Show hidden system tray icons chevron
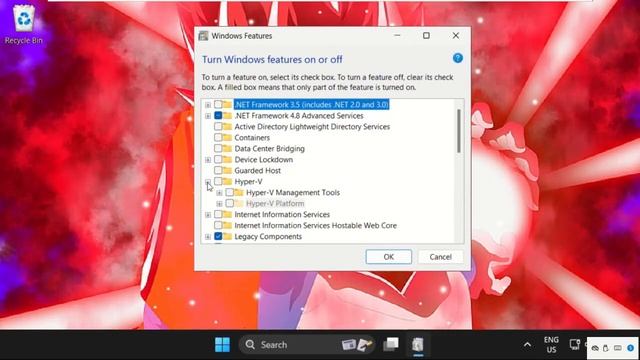 coord(527,345)
